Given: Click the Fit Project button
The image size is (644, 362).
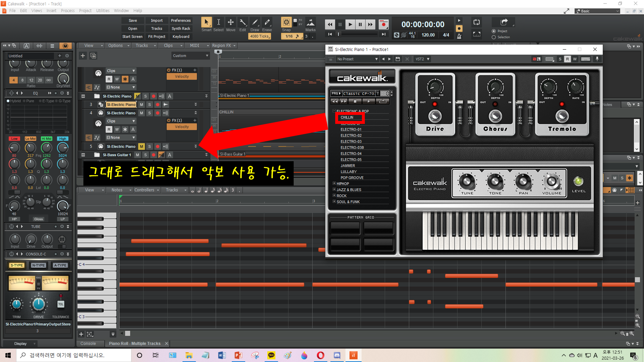Looking at the screenshot, I should click(x=156, y=36).
